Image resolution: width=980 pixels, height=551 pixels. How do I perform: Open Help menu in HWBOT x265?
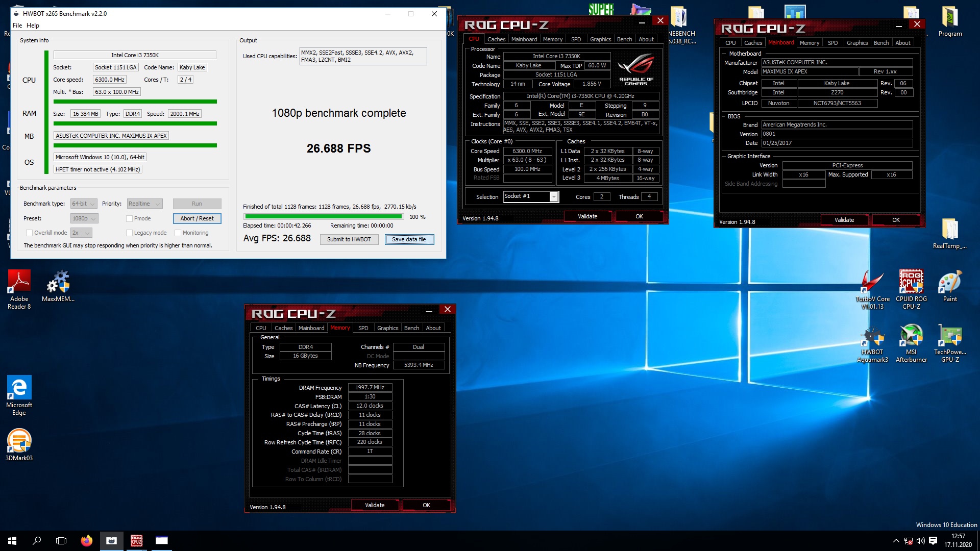coord(33,26)
